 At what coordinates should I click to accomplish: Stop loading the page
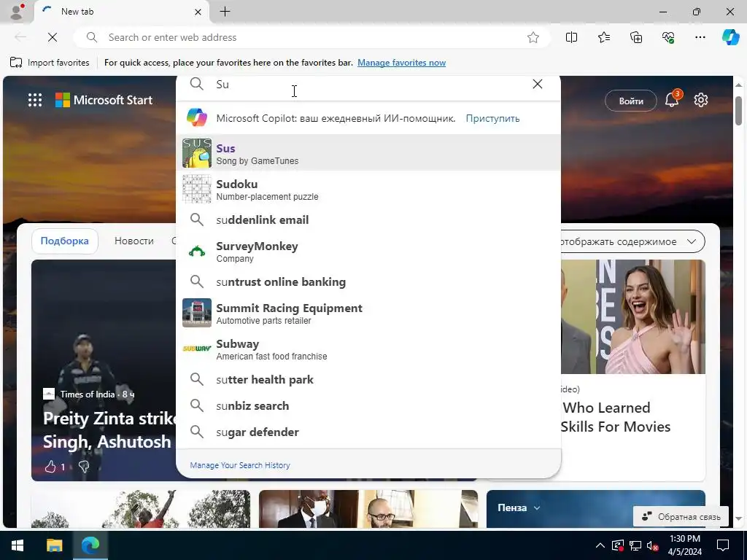[53, 37]
